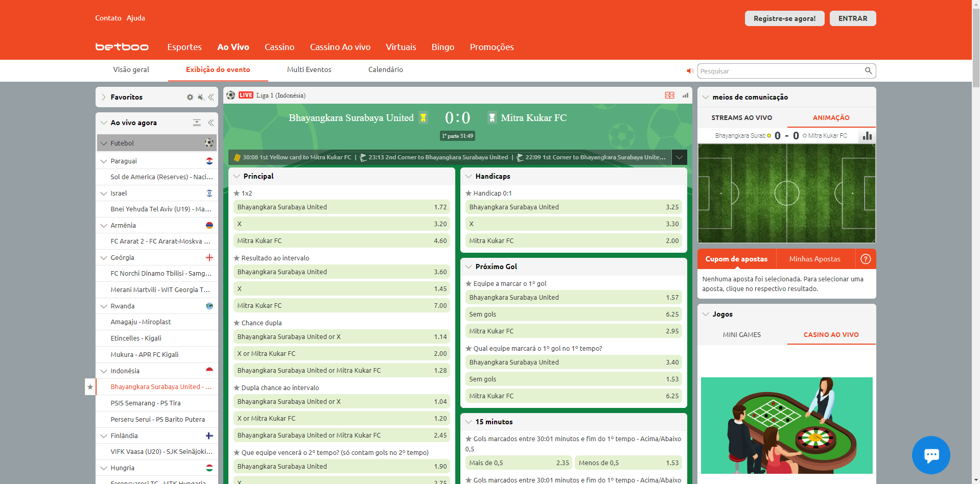Viewport: 980px width, 484px height.
Task: Click the pitch view icon in event header
Action: click(x=669, y=95)
